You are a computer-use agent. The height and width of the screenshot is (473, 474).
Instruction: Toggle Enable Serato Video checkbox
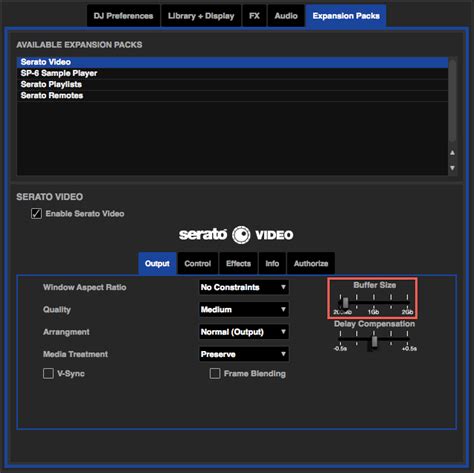click(x=36, y=213)
